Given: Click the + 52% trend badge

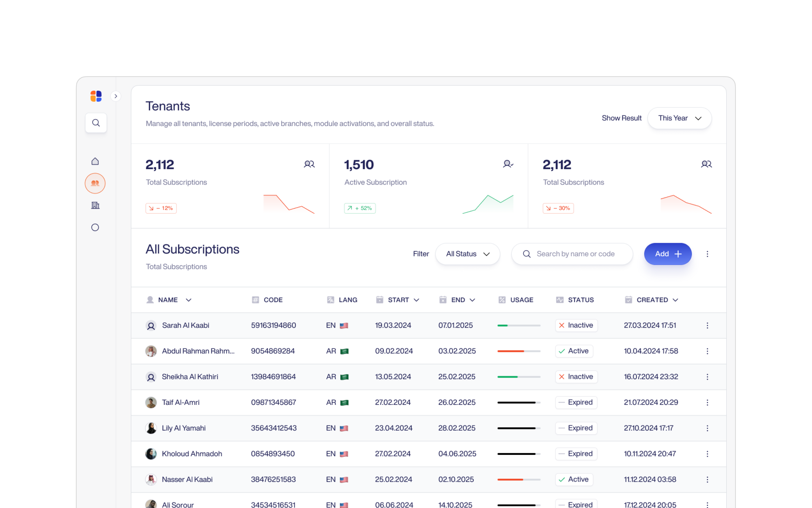Looking at the screenshot, I should 360,208.
